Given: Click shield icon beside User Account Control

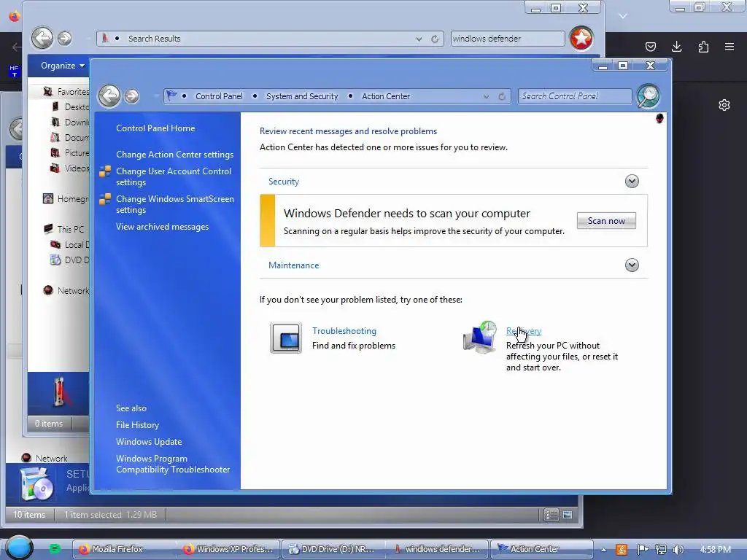Looking at the screenshot, I should click(105, 171).
